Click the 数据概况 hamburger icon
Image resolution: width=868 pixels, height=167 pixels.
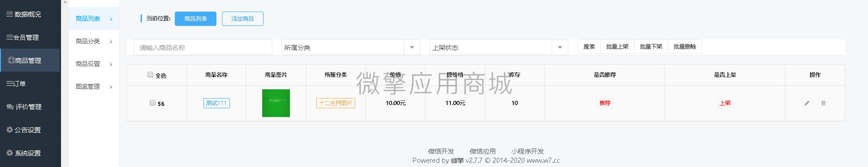tap(10, 14)
